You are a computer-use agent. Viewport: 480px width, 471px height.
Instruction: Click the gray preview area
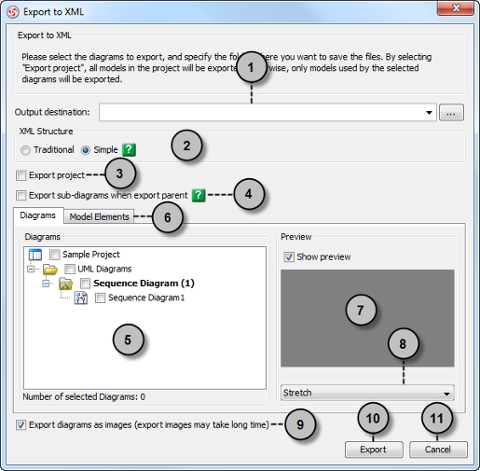(367, 318)
